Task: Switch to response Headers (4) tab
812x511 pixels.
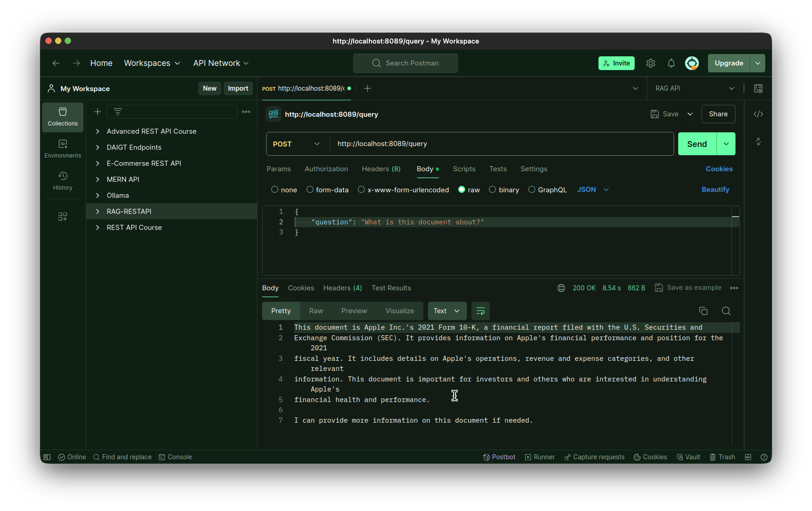Action: click(x=343, y=288)
